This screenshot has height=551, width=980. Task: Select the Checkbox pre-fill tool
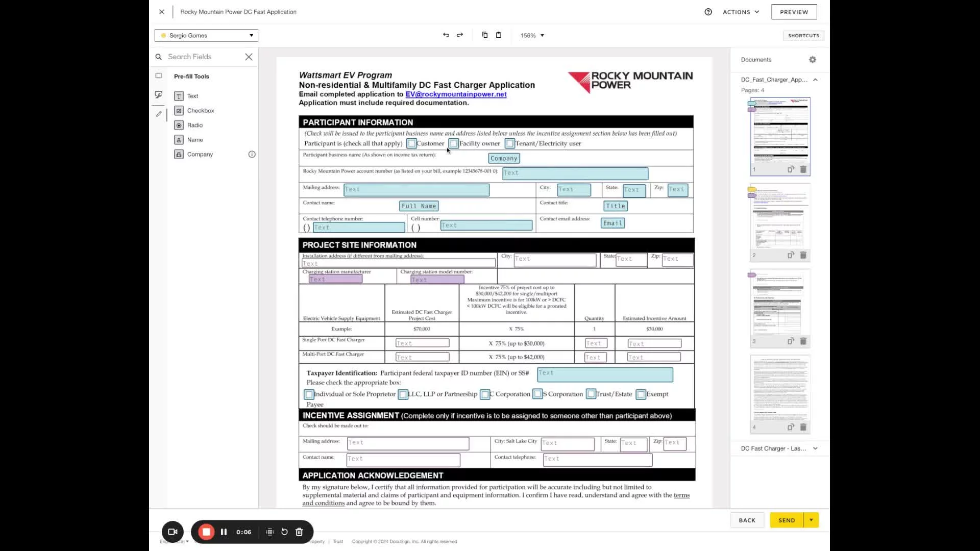pyautogui.click(x=194, y=111)
